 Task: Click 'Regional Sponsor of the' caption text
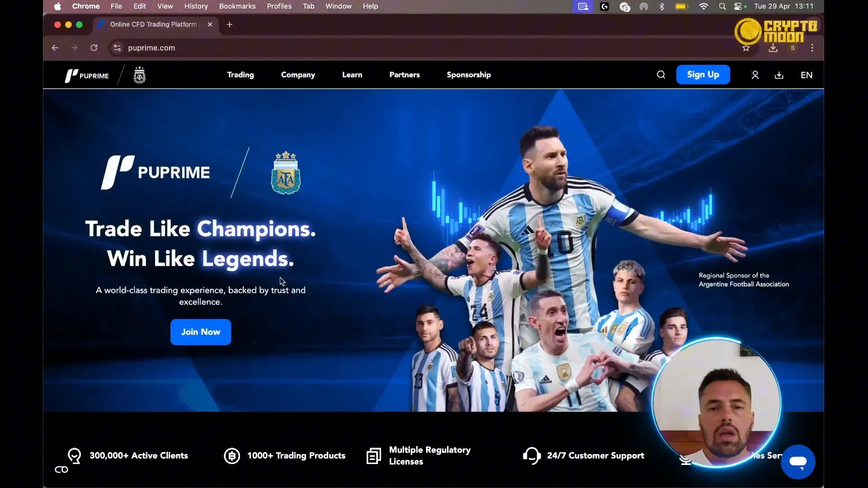click(734, 275)
